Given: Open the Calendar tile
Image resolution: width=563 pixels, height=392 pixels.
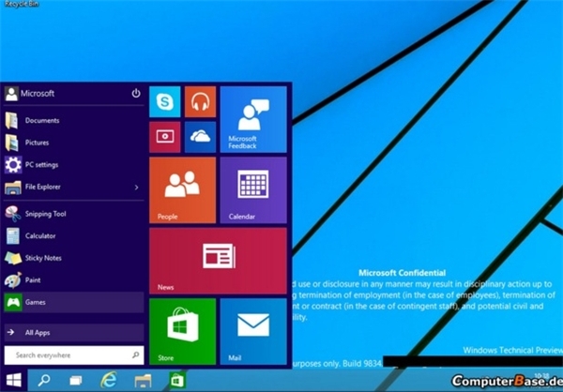Looking at the screenshot, I should pos(253,189).
